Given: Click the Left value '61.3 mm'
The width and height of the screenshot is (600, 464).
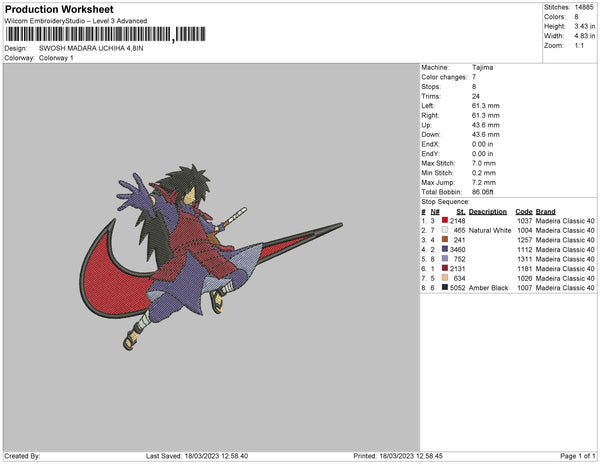Looking at the screenshot, I should point(486,106).
